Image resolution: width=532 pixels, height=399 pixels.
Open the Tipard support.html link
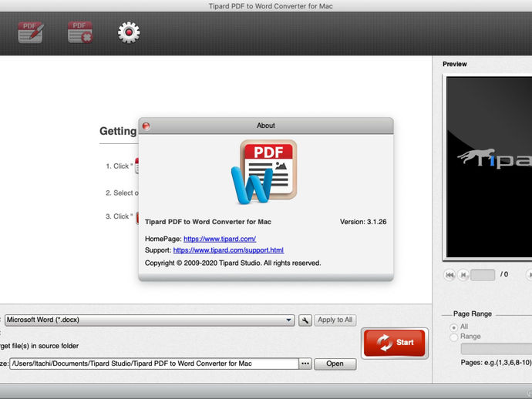pyautogui.click(x=228, y=250)
